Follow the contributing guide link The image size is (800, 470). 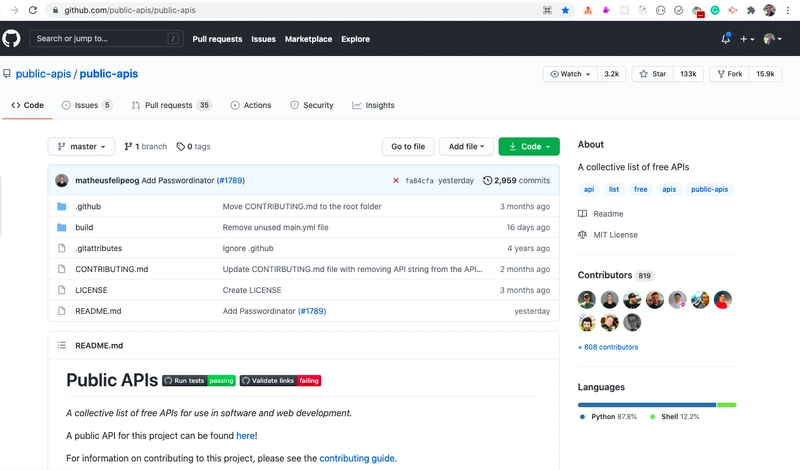click(357, 458)
